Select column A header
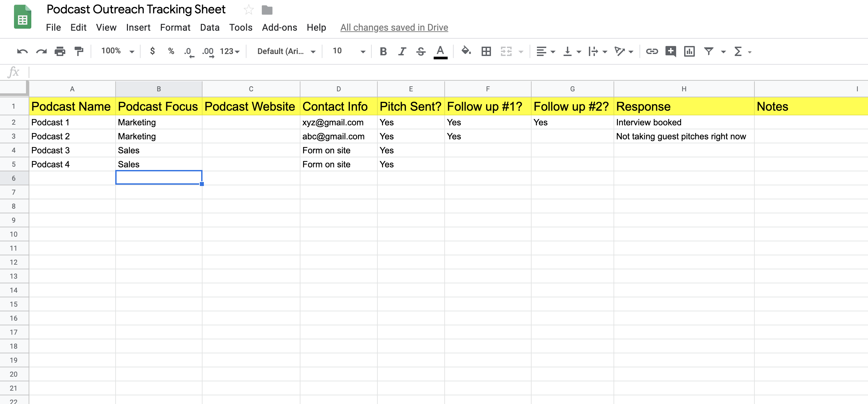Viewport: 868px width, 404px height. coord(72,89)
